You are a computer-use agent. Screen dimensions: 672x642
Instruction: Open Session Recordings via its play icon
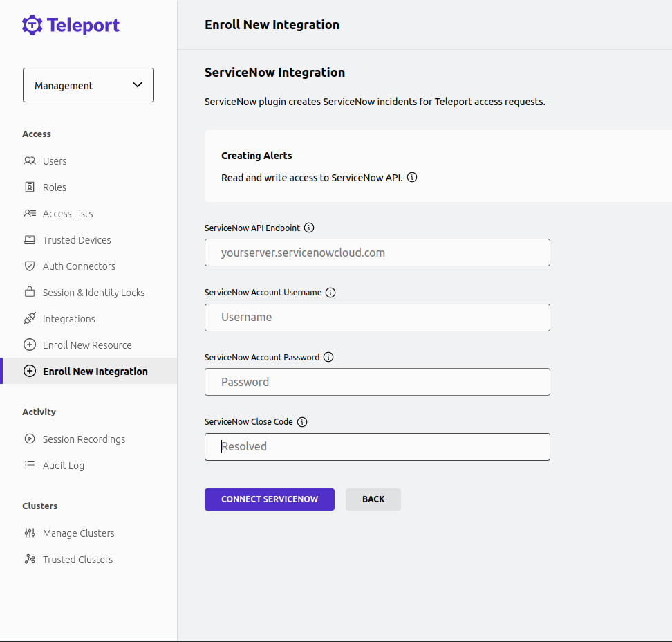tap(30, 439)
